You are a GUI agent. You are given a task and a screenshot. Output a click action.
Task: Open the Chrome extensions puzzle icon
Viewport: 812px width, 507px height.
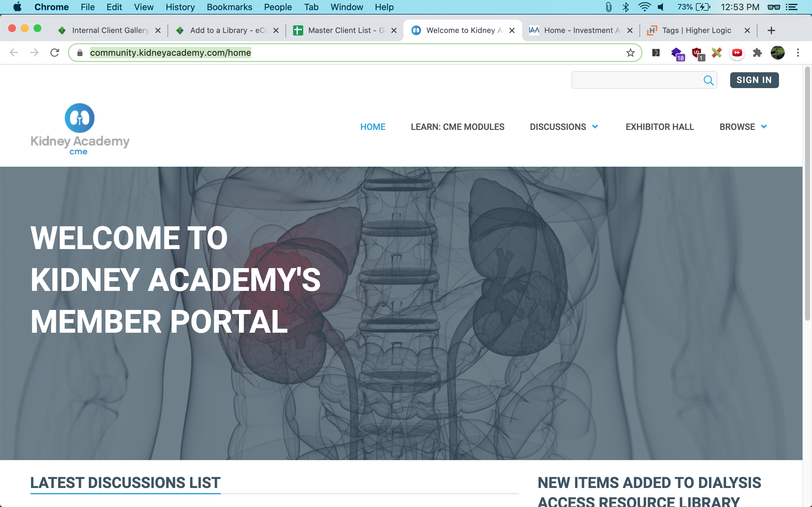click(757, 53)
